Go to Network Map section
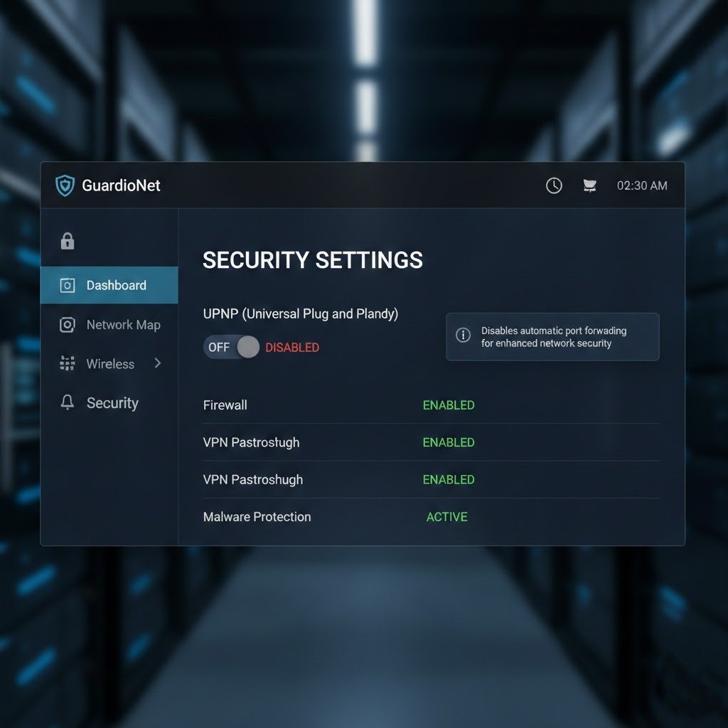 pos(123,325)
